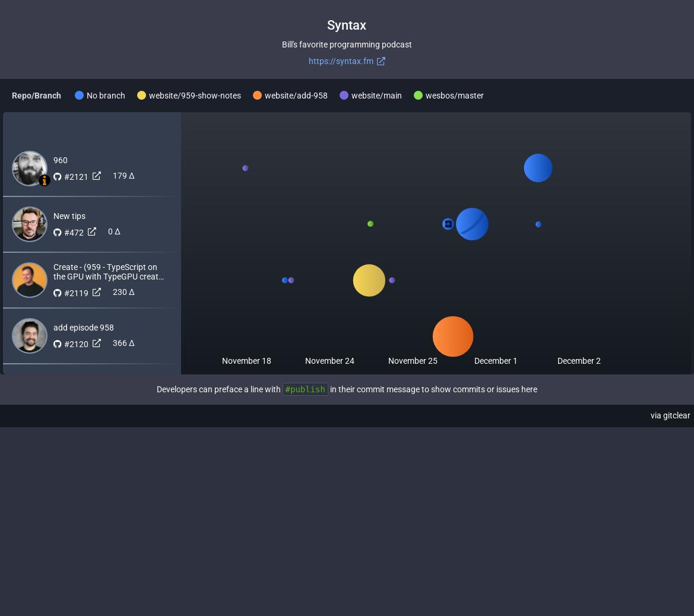This screenshot has height=616, width=694.
Task: Click the 'Create - (959 - TypeScript' title
Action: [109, 272]
